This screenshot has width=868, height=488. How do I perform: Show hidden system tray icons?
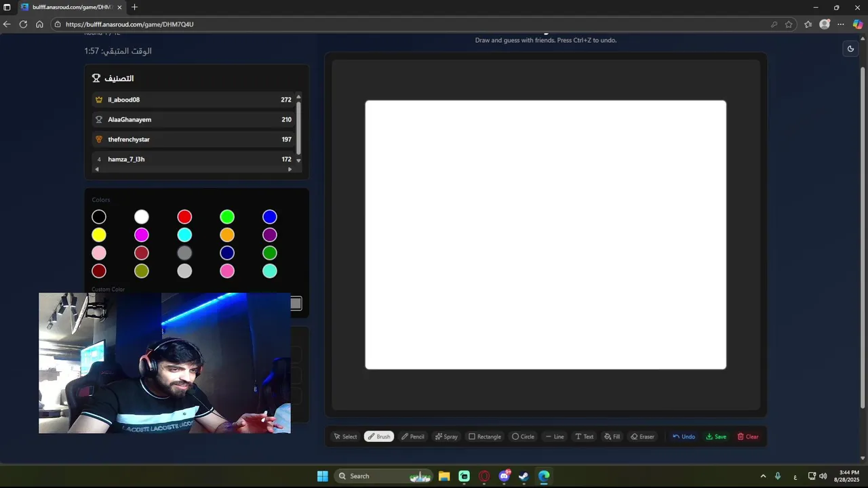pos(763,476)
